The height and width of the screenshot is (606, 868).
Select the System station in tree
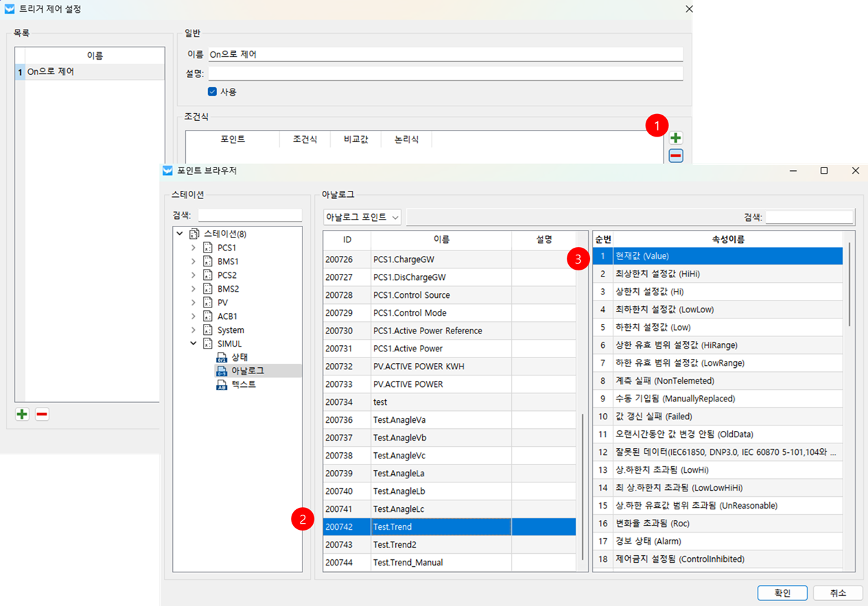[231, 330]
